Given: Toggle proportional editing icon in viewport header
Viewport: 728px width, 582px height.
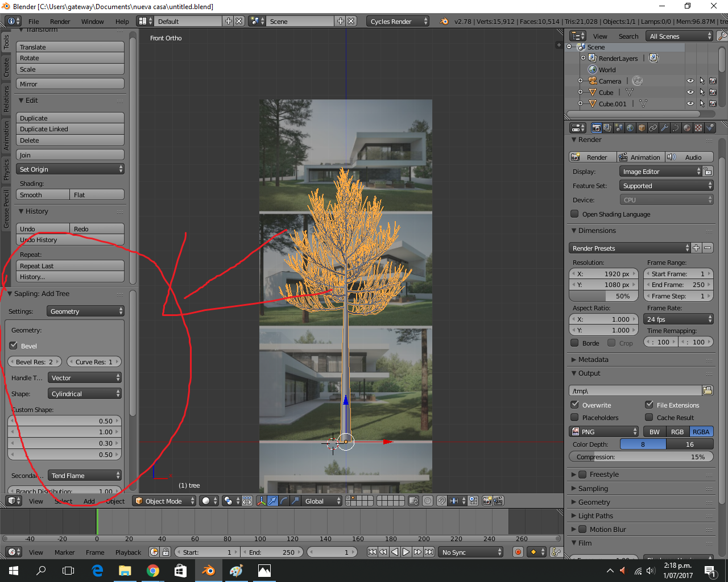Looking at the screenshot, I should 428,501.
